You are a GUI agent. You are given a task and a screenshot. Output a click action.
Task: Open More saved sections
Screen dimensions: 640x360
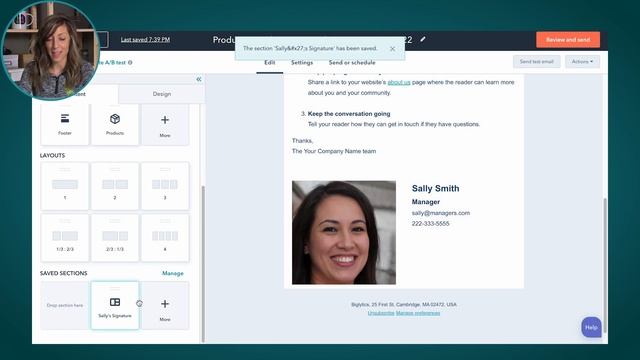165,305
